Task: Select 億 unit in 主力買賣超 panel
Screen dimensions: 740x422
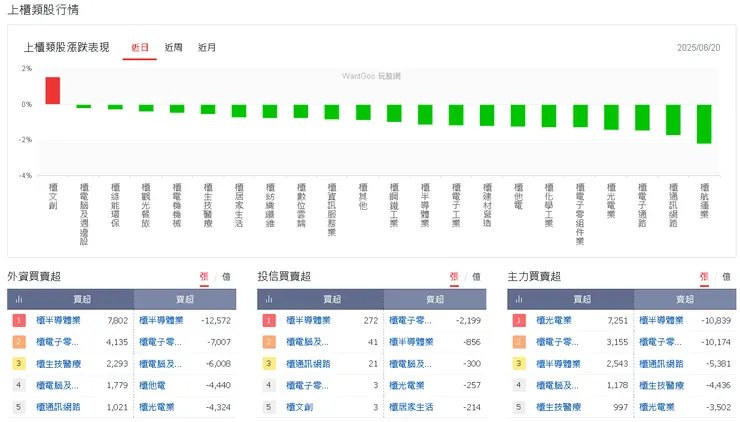Action: [726, 277]
